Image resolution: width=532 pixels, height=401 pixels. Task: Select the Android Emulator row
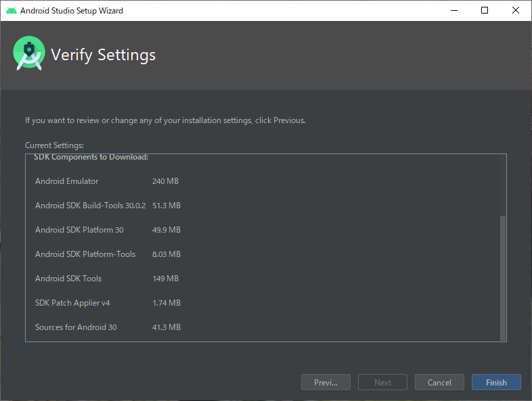coord(67,181)
